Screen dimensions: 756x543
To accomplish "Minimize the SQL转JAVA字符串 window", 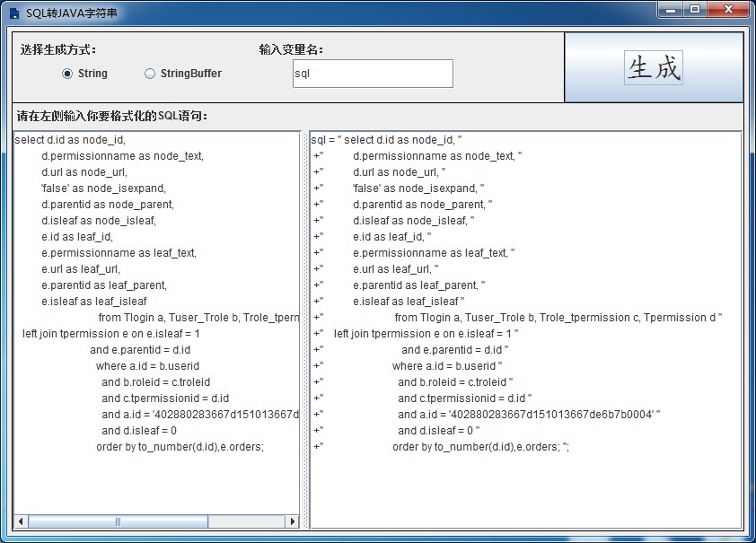I will (670, 9).
